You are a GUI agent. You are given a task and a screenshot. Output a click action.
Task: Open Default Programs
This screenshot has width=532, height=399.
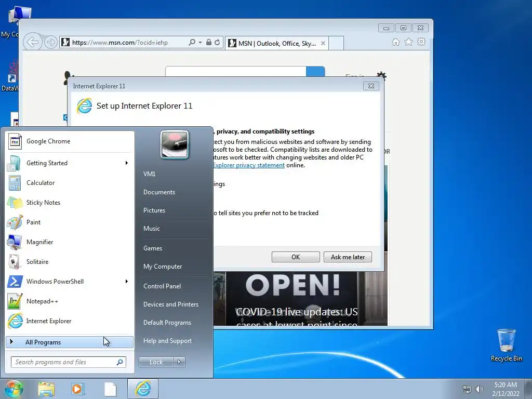(x=167, y=323)
